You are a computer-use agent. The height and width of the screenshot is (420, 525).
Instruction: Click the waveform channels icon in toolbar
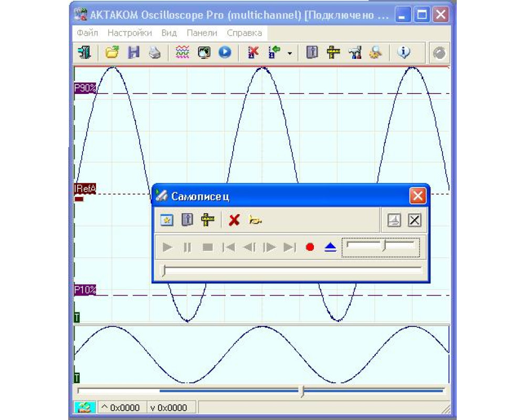point(182,52)
